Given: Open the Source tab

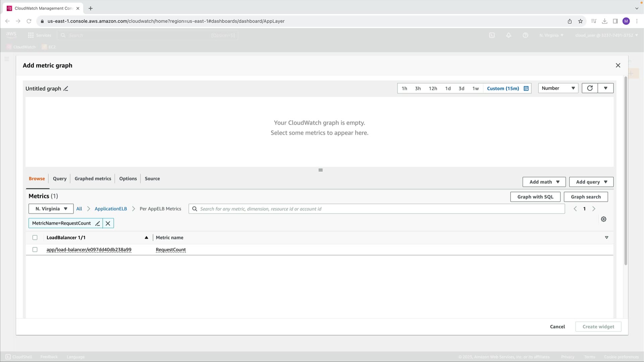Looking at the screenshot, I should point(152,179).
